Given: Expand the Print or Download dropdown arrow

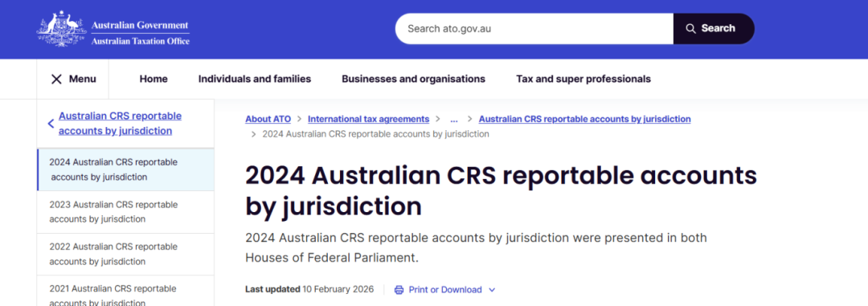Looking at the screenshot, I should (x=492, y=290).
